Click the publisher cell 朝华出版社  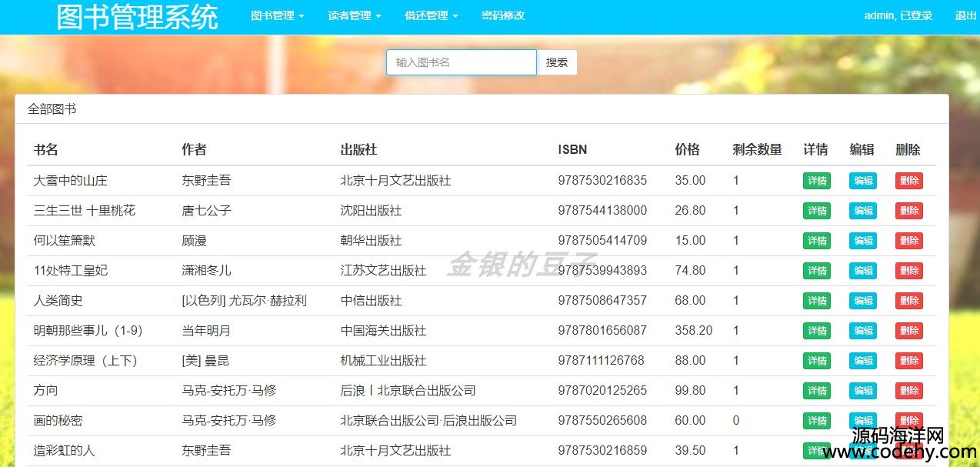pos(372,241)
